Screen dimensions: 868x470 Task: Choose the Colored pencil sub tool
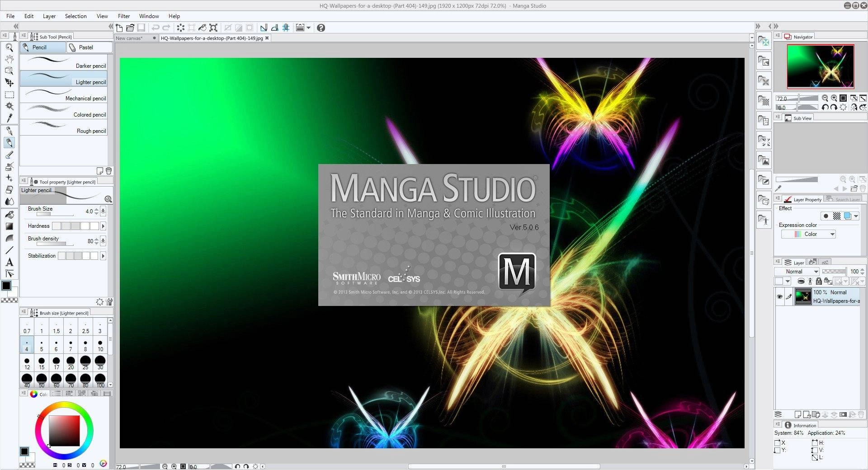click(x=64, y=111)
